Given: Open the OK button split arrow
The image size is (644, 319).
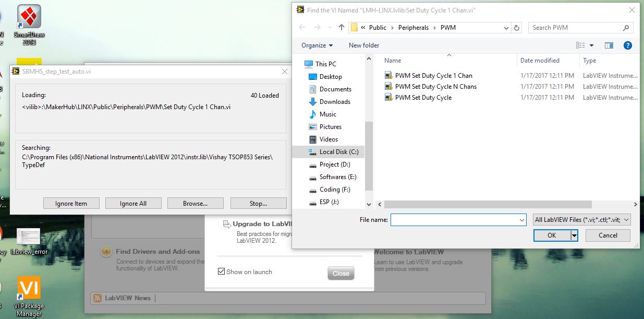Looking at the screenshot, I should coord(574,235).
